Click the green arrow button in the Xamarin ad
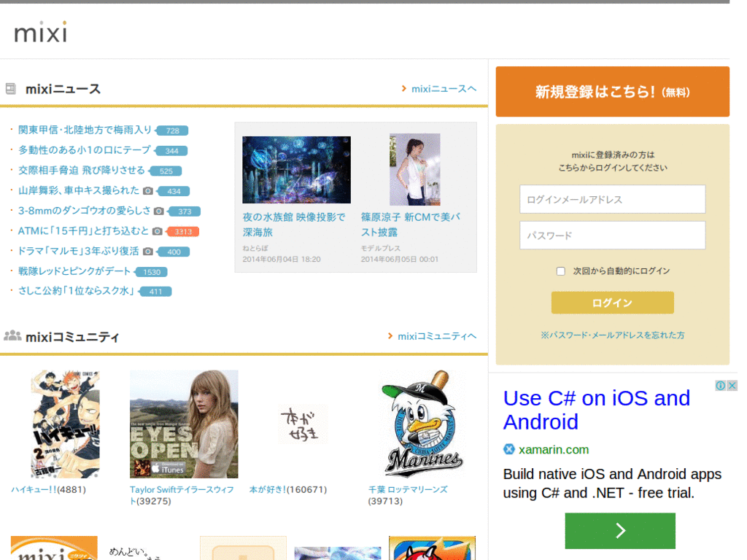The height and width of the screenshot is (560, 747). point(619,531)
